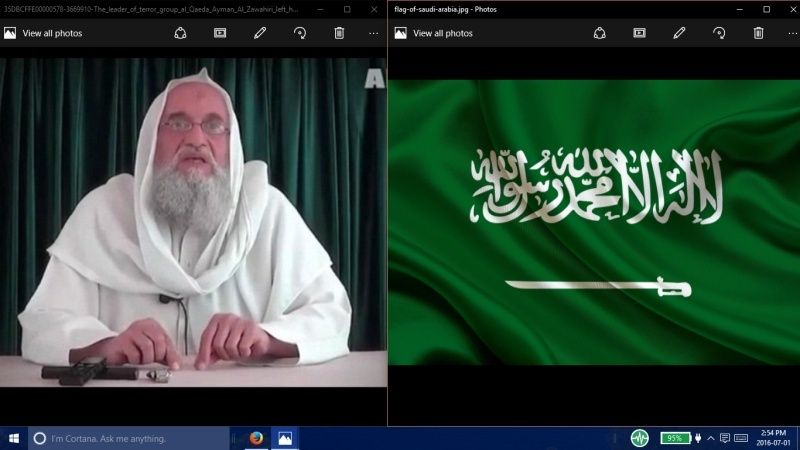Open the Edit pencil in the left window

260,33
